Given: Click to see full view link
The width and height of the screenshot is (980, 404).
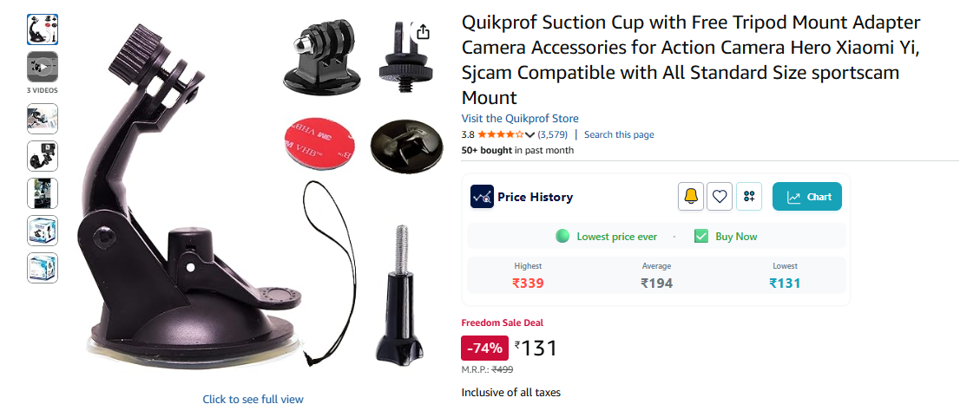Looking at the screenshot, I should coord(253,399).
